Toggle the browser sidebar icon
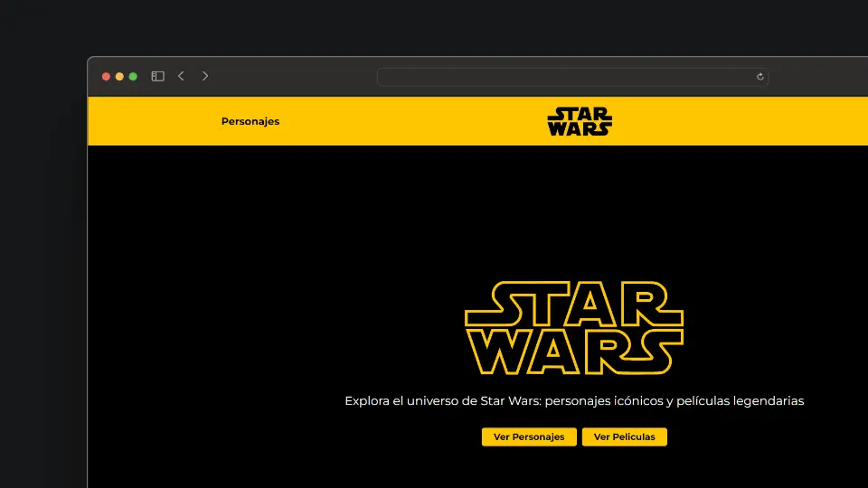The height and width of the screenshot is (488, 868). [157, 76]
